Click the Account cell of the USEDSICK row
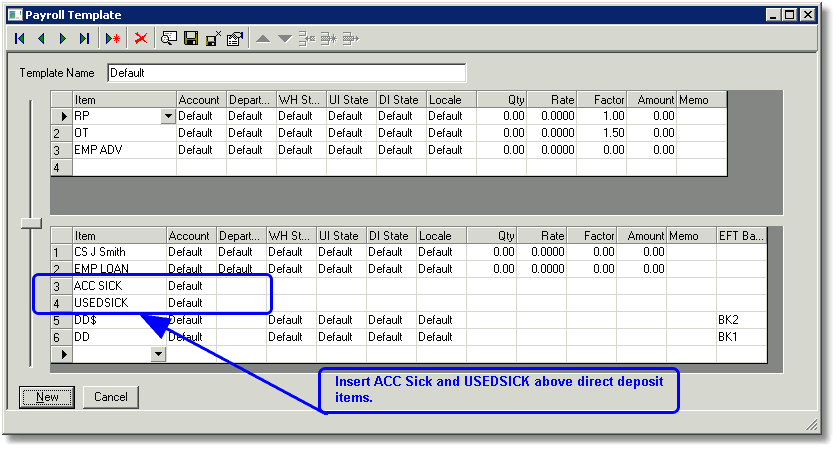 point(191,303)
